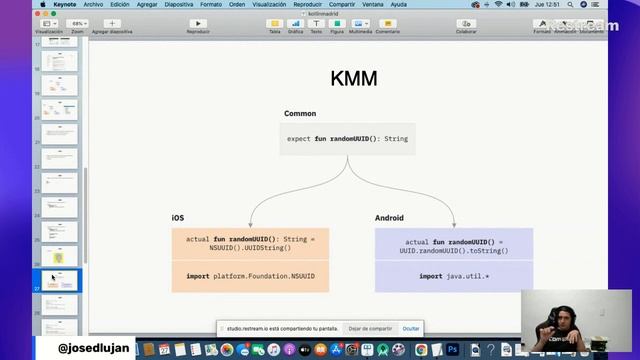
Task: Open the Figura shapes tool
Action: point(337,24)
